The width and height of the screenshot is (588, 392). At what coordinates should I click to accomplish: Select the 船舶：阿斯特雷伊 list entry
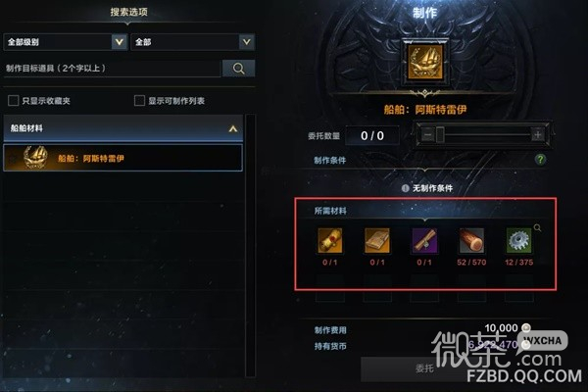tap(123, 158)
